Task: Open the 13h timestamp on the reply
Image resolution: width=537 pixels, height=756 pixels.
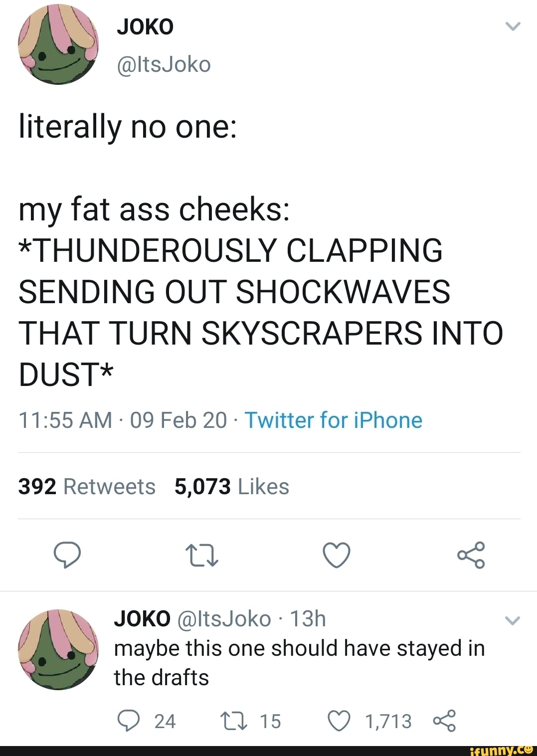Action: (308, 619)
